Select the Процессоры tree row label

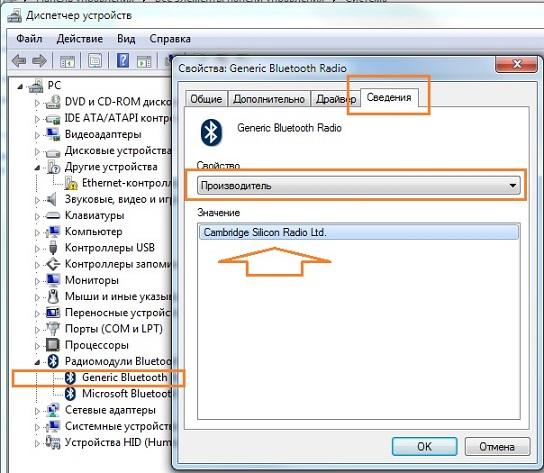96,345
